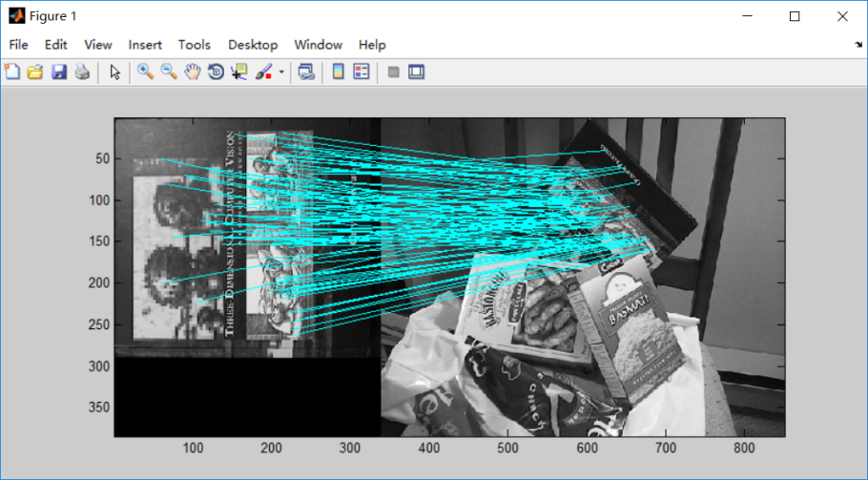Select the Zoom In magnifier tool
The height and width of the screenshot is (480, 868).
pyautogui.click(x=145, y=72)
